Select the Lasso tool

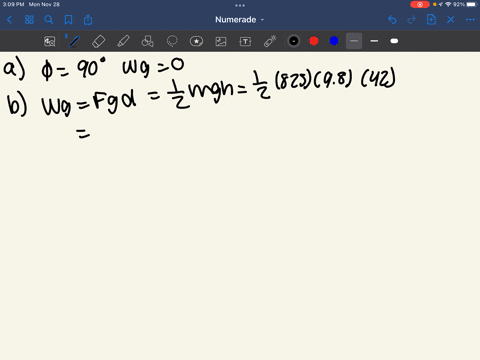[x=172, y=41]
